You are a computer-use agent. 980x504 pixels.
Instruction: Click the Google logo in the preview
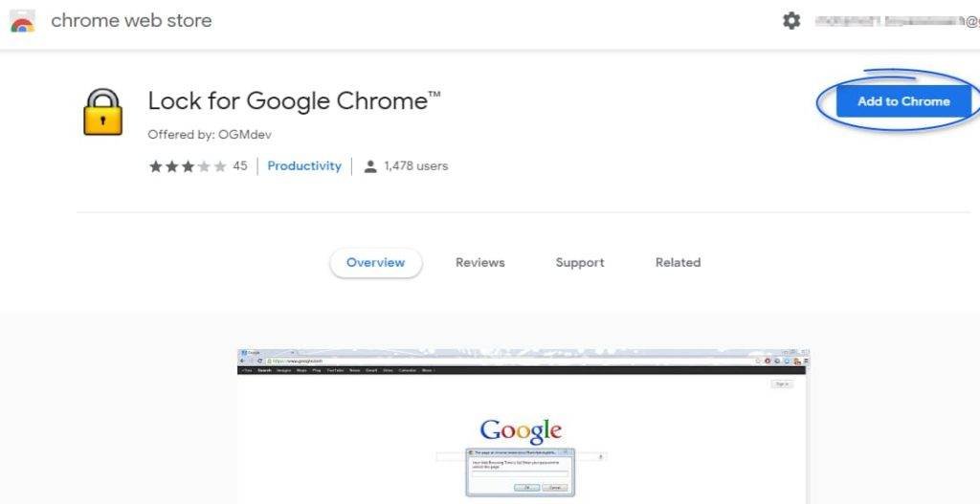click(x=521, y=429)
